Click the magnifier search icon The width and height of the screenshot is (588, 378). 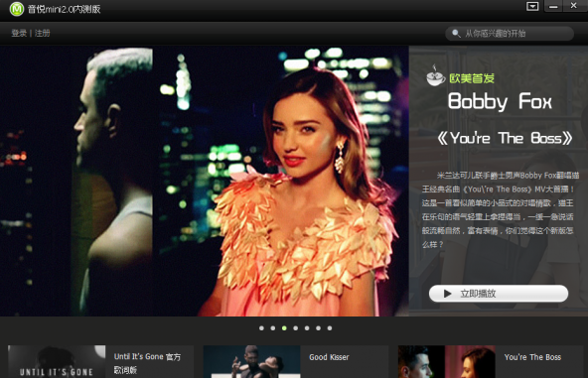(456, 34)
